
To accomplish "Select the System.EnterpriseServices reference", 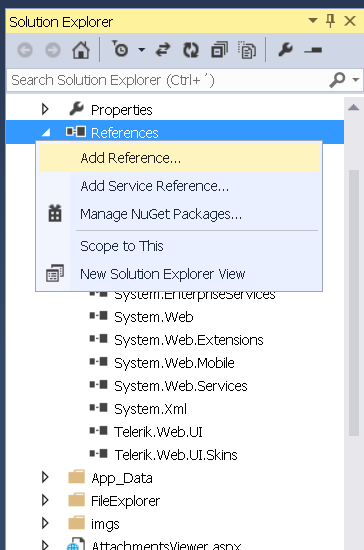I will (195, 295).
